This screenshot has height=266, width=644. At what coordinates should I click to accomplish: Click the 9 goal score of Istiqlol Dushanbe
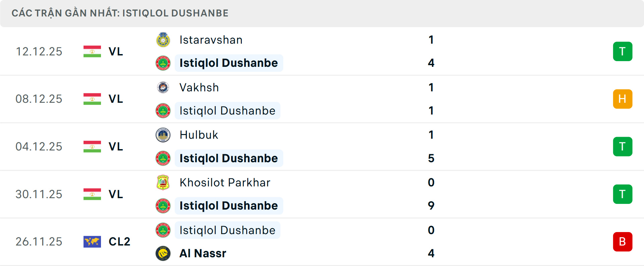click(431, 206)
